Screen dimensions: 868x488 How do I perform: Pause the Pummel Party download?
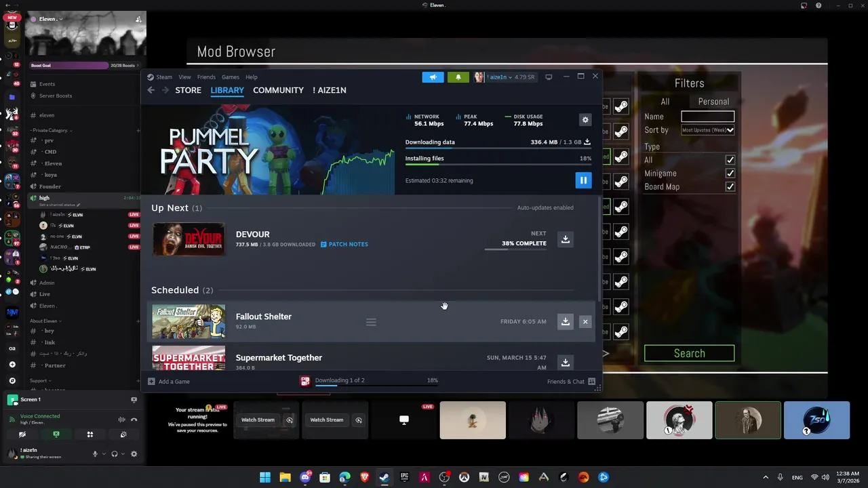[583, 180]
